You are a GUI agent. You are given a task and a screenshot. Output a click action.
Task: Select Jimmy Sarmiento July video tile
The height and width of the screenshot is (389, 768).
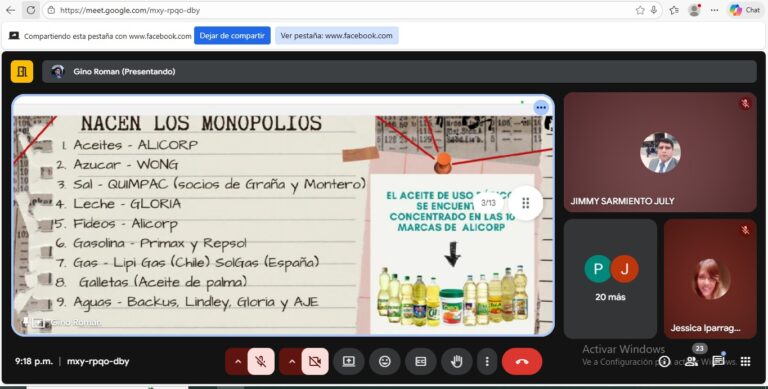pyautogui.click(x=660, y=152)
